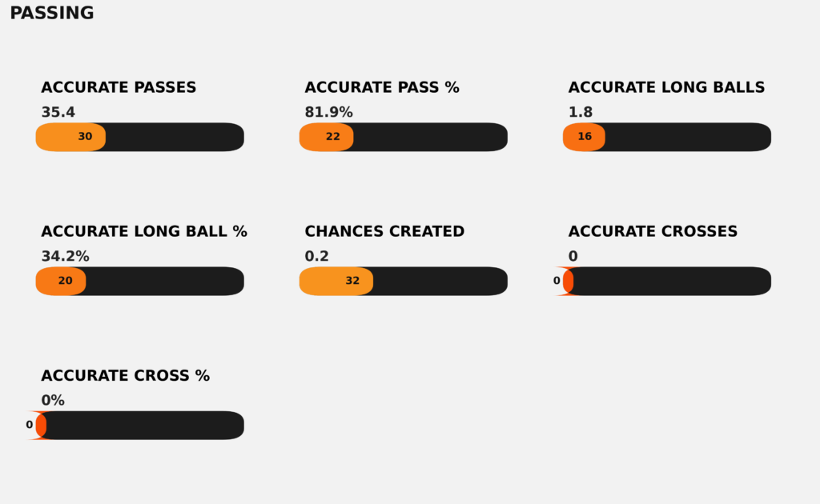This screenshot has height=504, width=820.
Task: Select the Accurate Crosses bar
Action: pyautogui.click(x=667, y=281)
